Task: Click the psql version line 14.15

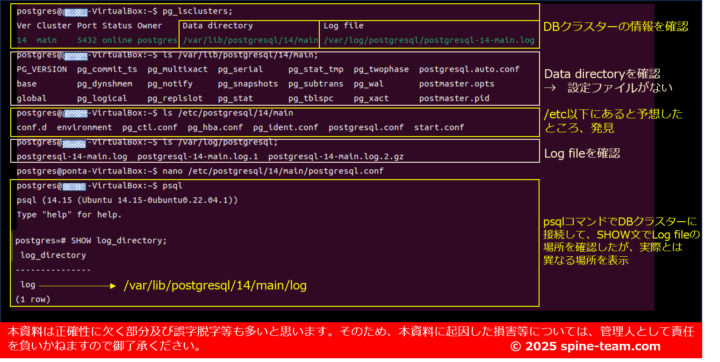Action: [x=127, y=200]
